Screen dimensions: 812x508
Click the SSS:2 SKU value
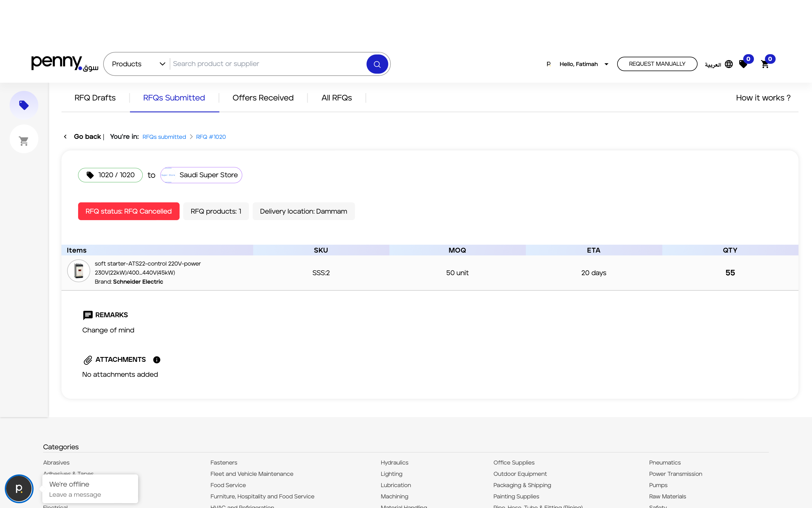coord(321,273)
